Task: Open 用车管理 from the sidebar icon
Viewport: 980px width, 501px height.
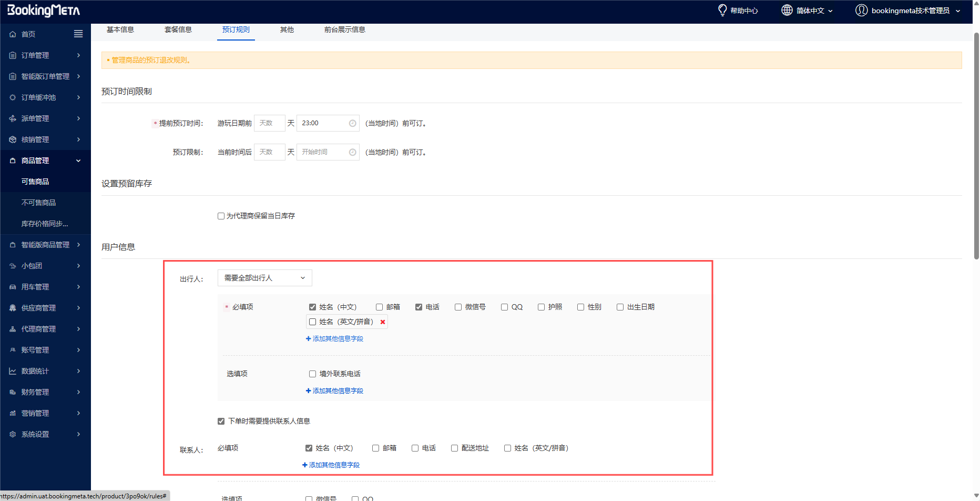Action: [13, 286]
